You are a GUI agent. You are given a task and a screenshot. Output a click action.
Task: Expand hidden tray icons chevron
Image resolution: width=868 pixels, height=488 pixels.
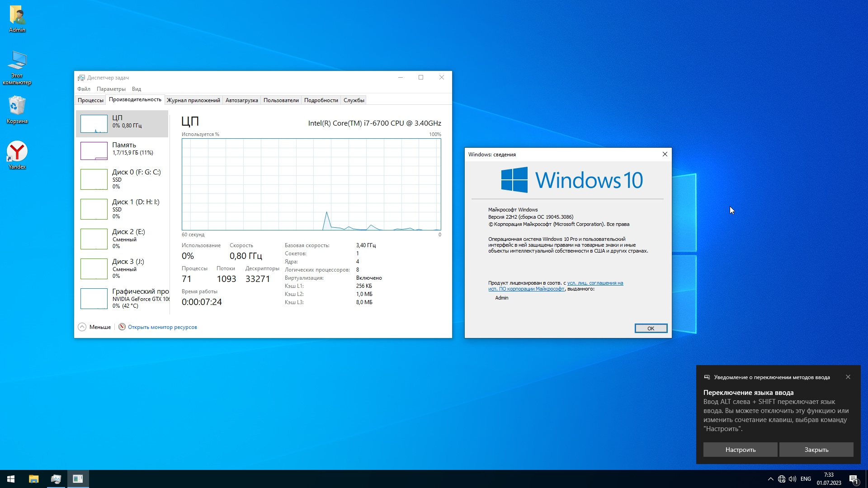pos(770,479)
